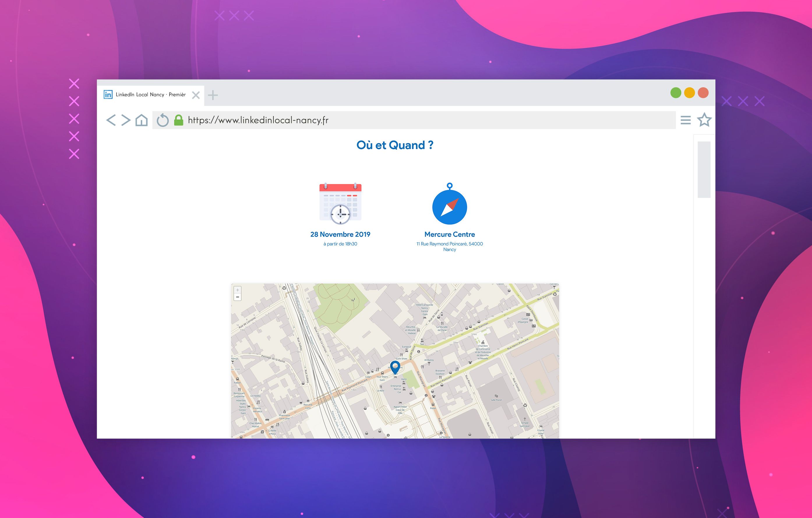Click the Mercure Centre heading
The image size is (812, 518).
449,234
